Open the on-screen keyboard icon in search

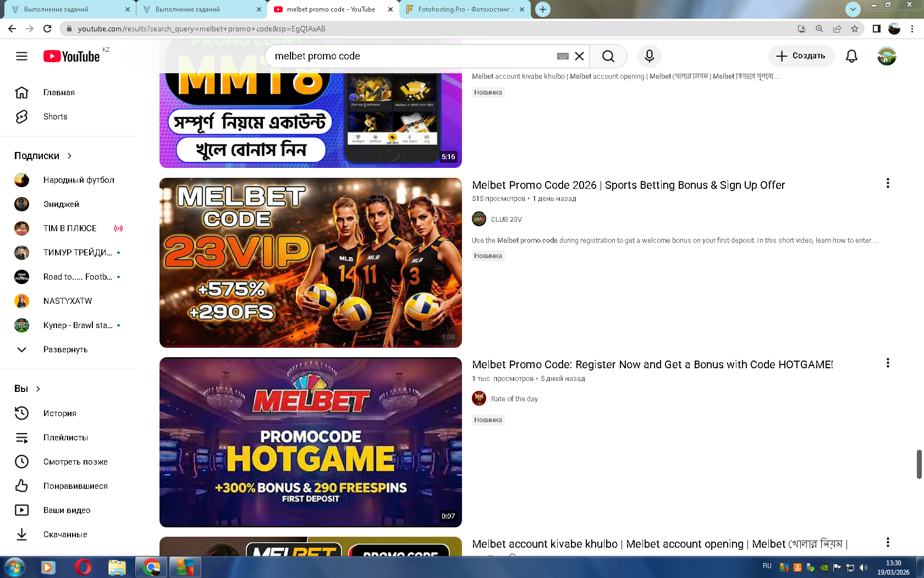(x=563, y=56)
